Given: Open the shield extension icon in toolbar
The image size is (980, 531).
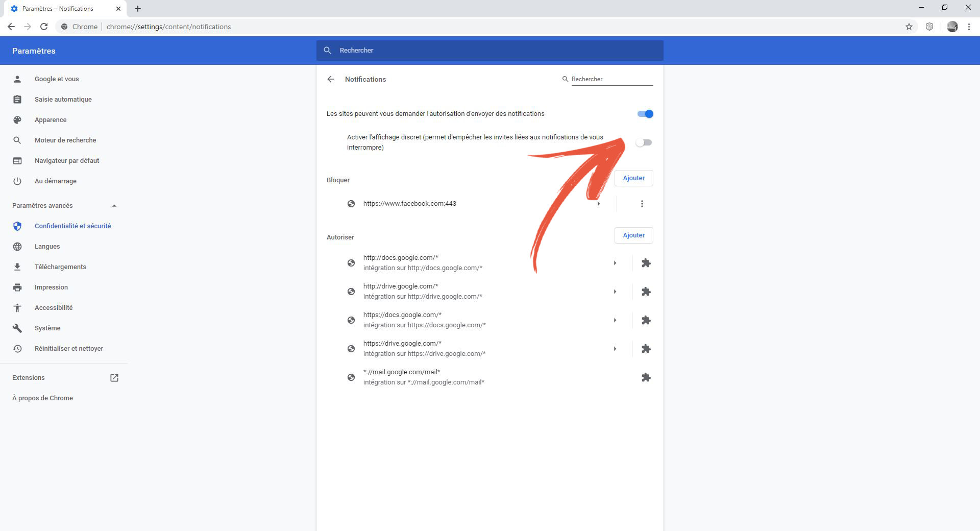Looking at the screenshot, I should 929,27.
